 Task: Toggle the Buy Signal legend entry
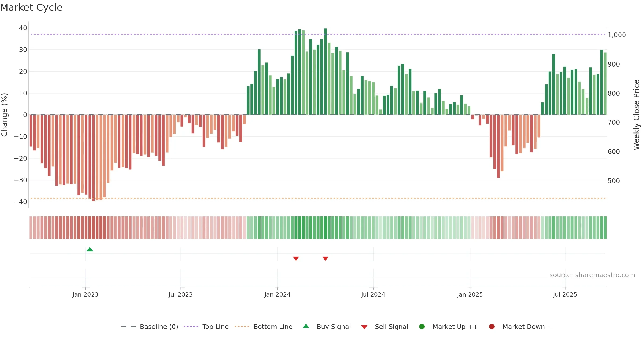[x=327, y=327]
